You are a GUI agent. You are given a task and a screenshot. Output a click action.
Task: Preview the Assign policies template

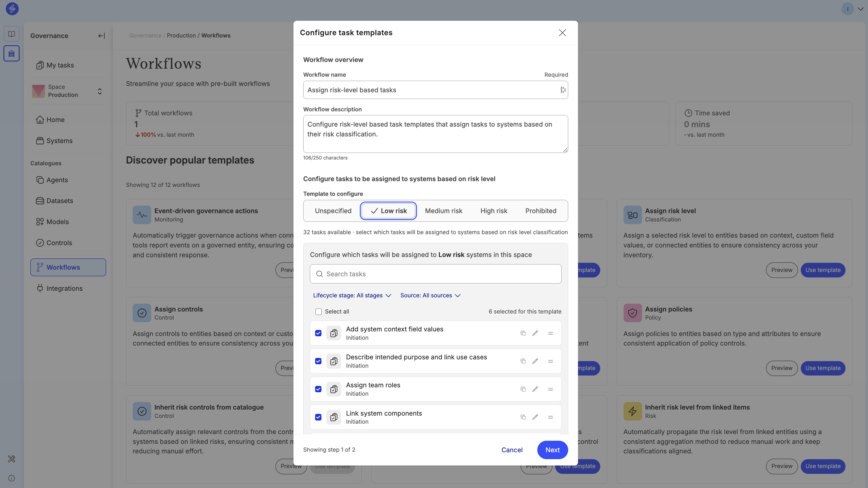pyautogui.click(x=781, y=368)
